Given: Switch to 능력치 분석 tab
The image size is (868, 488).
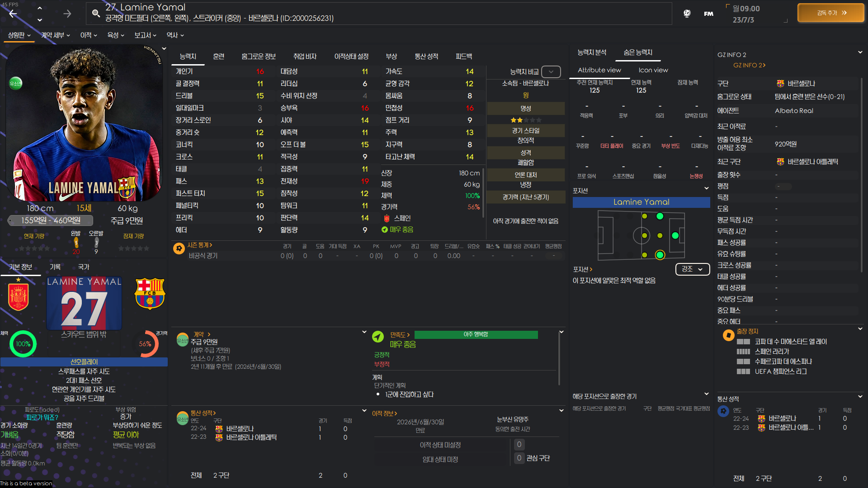Looking at the screenshot, I should coord(591,52).
